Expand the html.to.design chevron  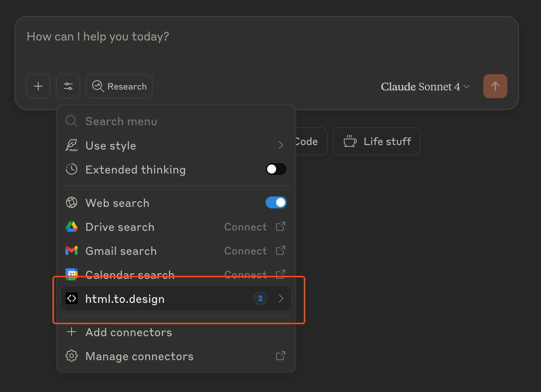click(281, 298)
